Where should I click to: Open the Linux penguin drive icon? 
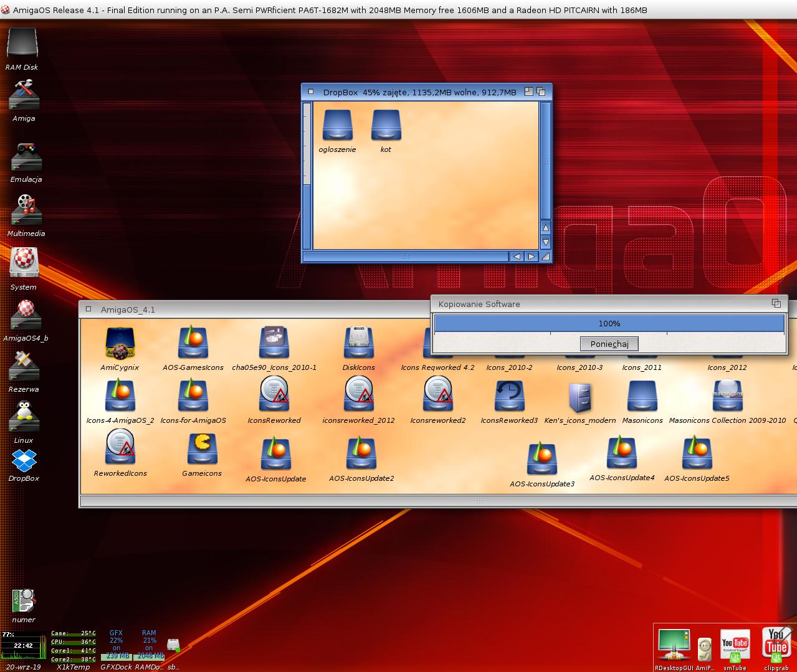pos(24,417)
